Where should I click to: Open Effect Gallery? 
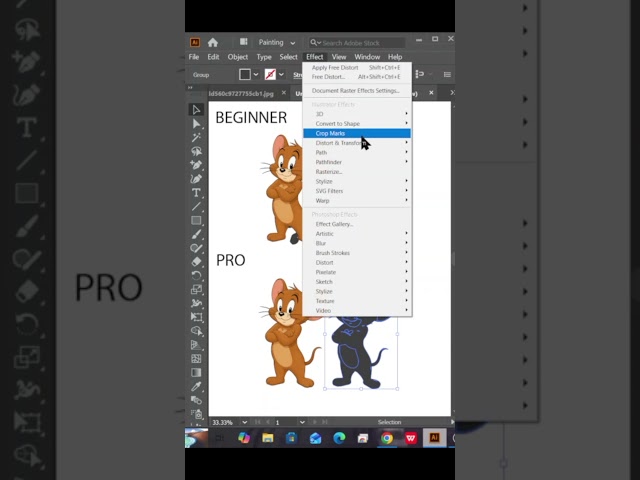[x=357, y=224]
